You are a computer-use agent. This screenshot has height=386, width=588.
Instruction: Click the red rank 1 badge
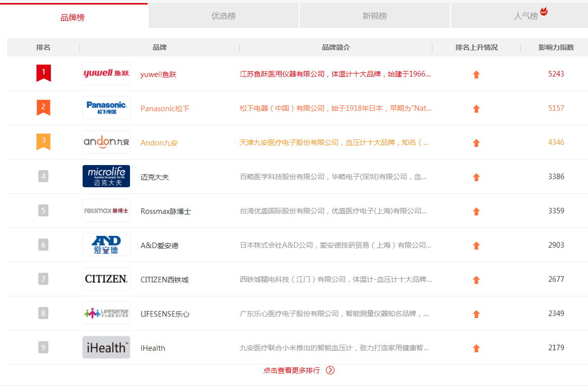43,73
